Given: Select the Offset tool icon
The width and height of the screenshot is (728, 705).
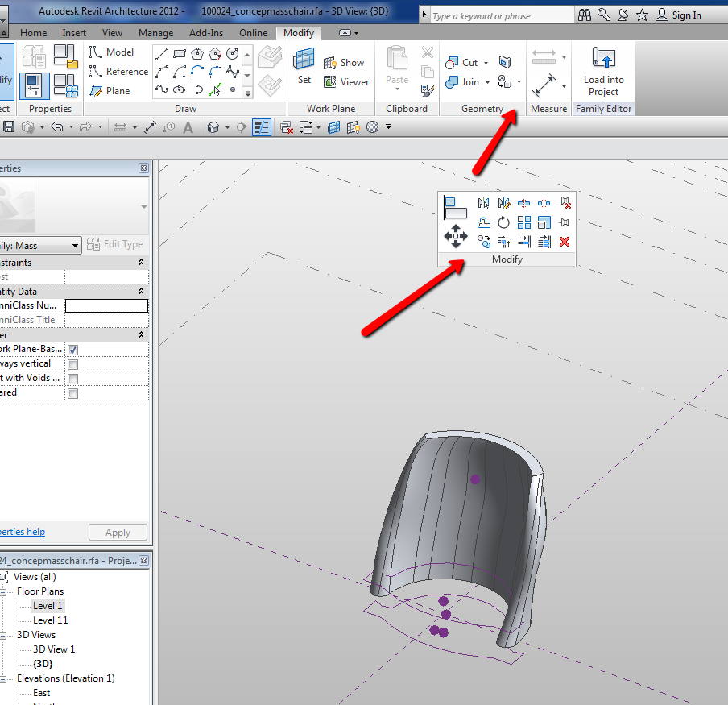Looking at the screenshot, I should click(483, 222).
